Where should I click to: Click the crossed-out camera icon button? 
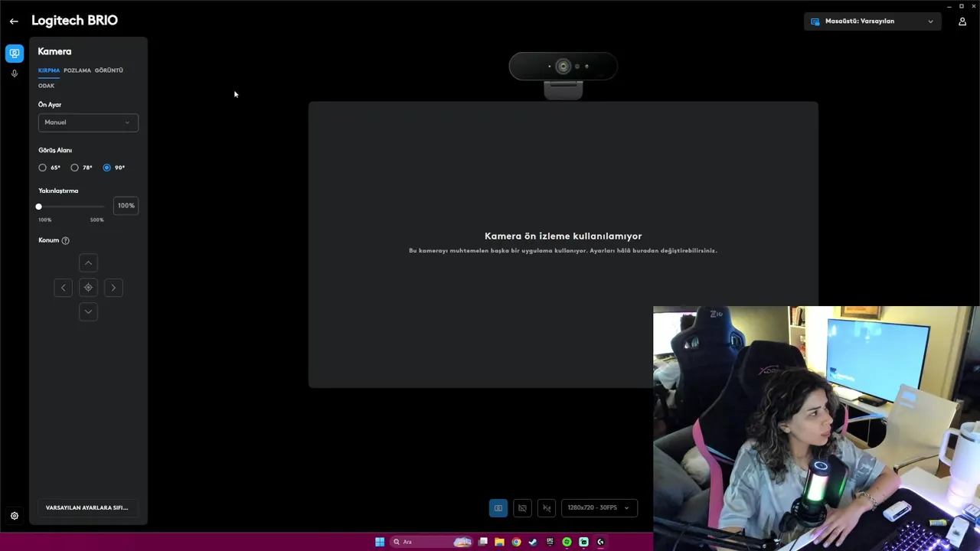point(522,508)
